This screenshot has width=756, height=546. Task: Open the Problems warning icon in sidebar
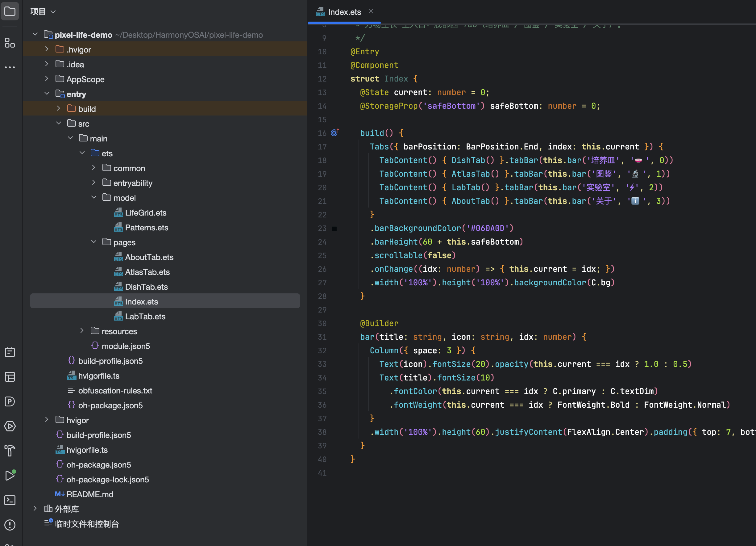pyautogui.click(x=10, y=525)
